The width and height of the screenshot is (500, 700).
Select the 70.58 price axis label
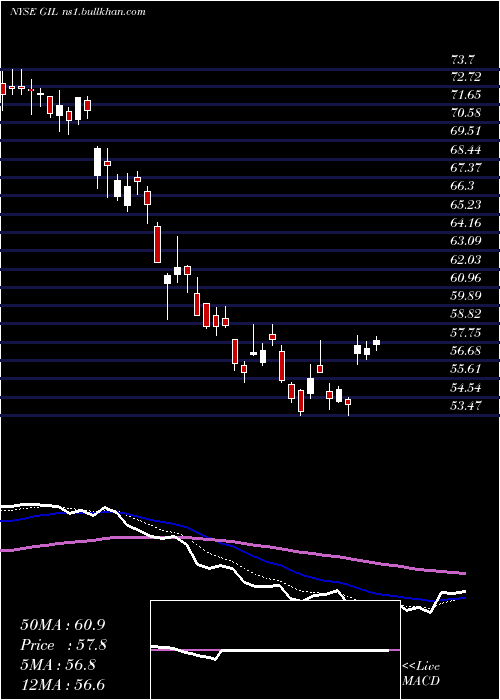coord(467,113)
